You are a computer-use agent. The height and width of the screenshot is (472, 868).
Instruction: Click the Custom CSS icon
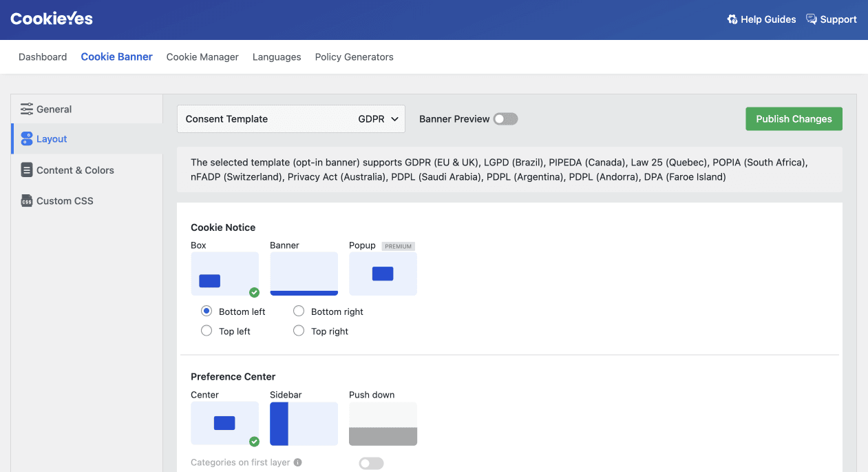pos(27,201)
